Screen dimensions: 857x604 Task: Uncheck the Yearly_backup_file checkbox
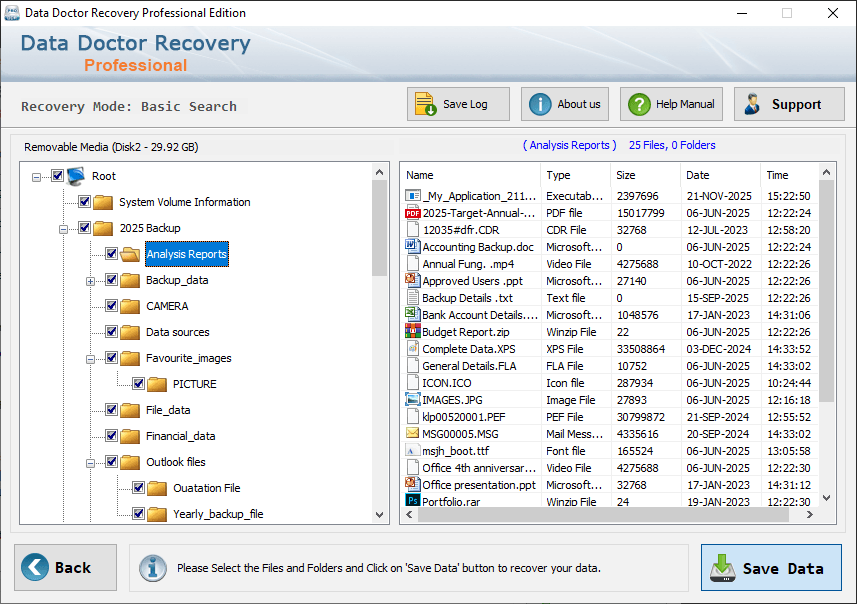138,513
